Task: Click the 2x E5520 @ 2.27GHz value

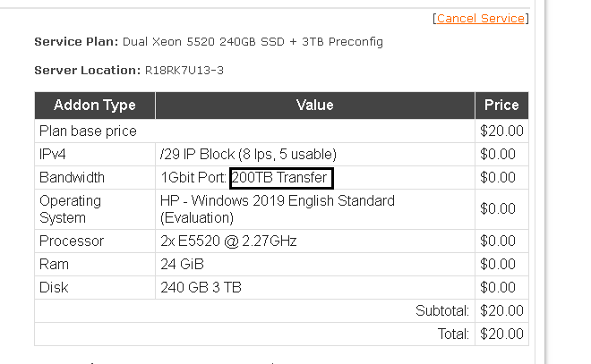Action: pos(228,241)
